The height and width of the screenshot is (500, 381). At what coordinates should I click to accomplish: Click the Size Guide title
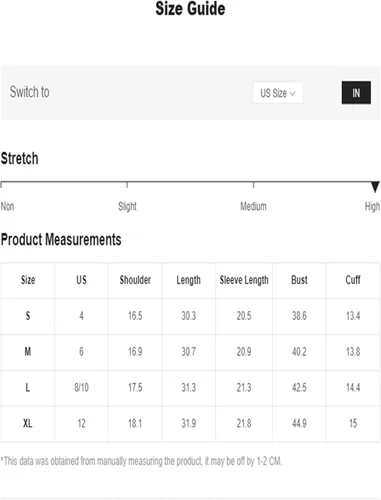coord(190,8)
